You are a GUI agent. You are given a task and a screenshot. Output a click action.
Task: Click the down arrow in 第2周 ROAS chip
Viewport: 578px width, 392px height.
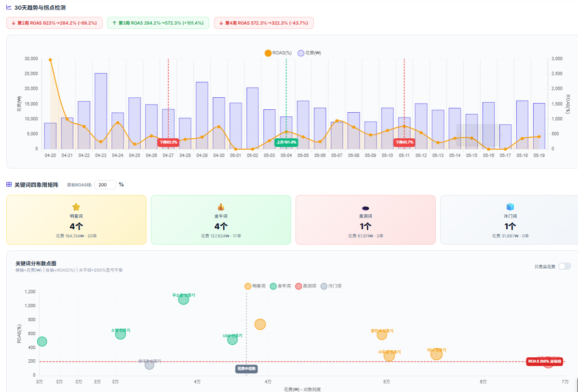[13, 23]
